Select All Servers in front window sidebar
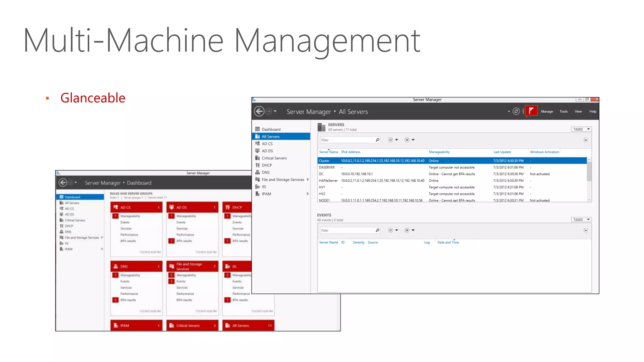The height and width of the screenshot is (362, 644). [x=281, y=136]
